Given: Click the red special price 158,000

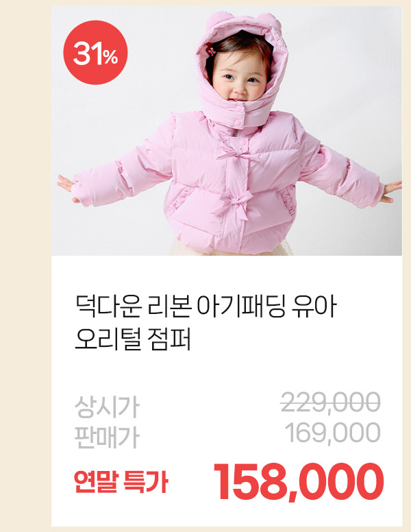Looking at the screenshot, I should (x=299, y=482).
